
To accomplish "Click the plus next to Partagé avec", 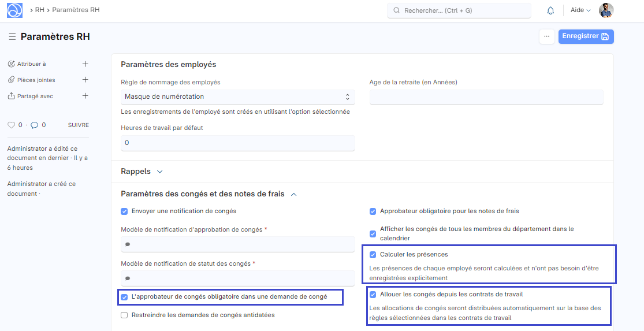I will (x=85, y=96).
